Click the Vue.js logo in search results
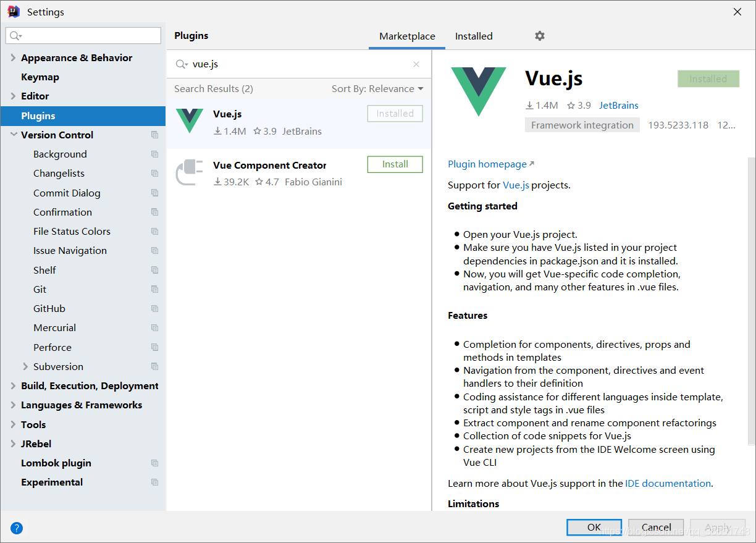This screenshot has height=543, width=756. pyautogui.click(x=190, y=120)
